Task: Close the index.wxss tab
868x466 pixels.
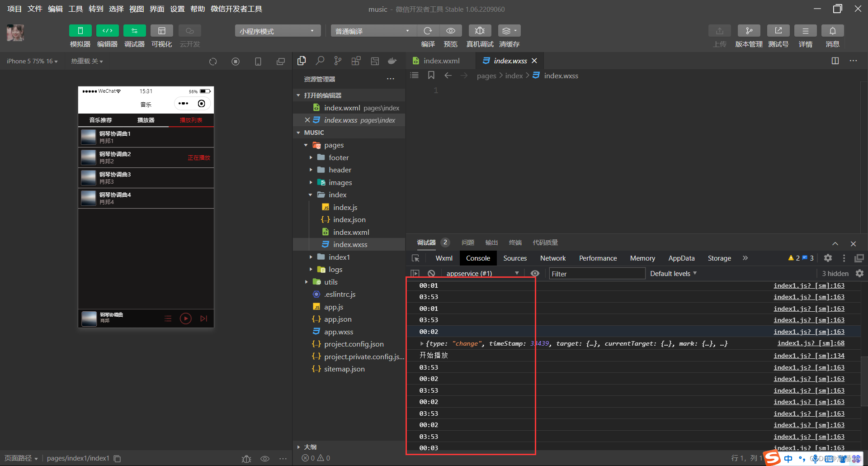Action: tap(534, 61)
